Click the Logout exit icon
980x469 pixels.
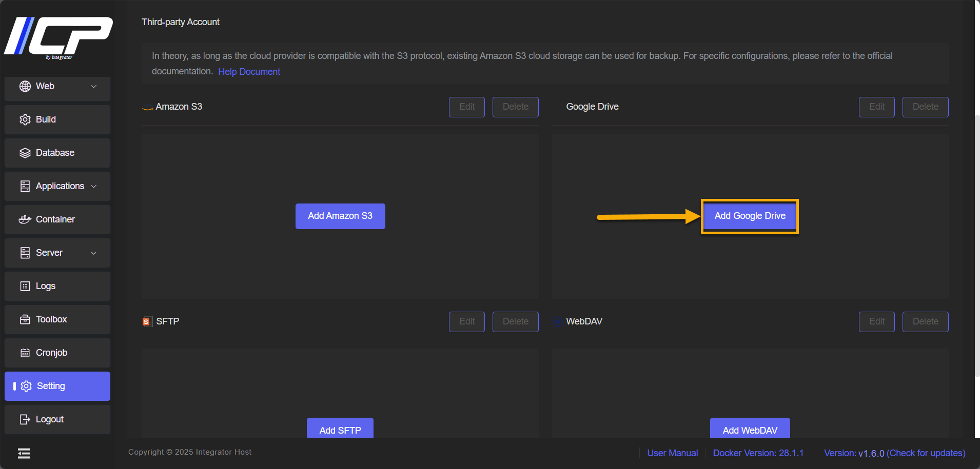pos(25,419)
